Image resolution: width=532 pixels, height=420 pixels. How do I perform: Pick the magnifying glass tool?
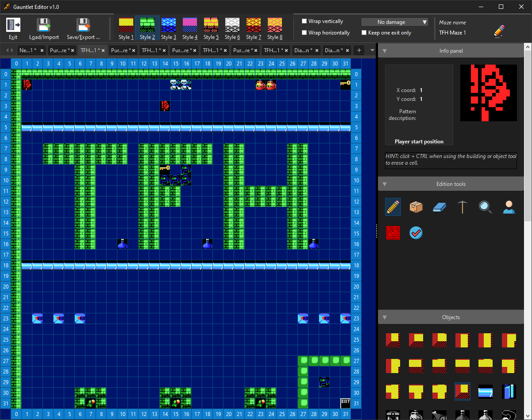[x=486, y=207]
